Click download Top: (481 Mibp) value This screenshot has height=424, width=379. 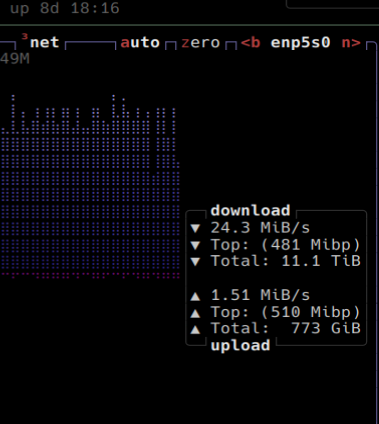point(286,245)
